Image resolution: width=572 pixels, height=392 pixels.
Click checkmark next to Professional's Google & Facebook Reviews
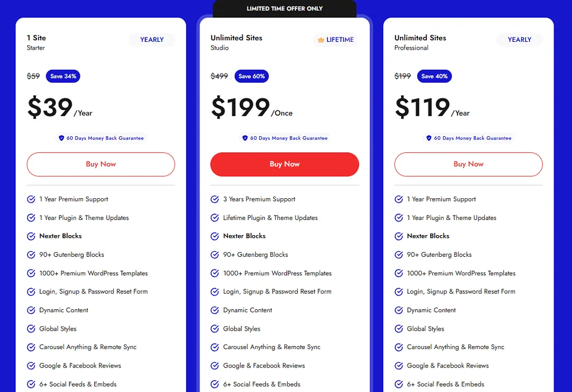pos(399,366)
